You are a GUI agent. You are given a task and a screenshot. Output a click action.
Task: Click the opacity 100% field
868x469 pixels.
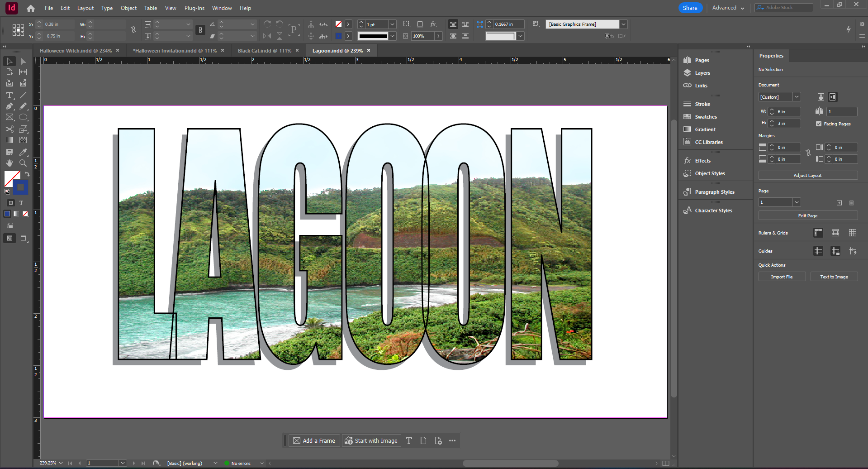(x=423, y=36)
